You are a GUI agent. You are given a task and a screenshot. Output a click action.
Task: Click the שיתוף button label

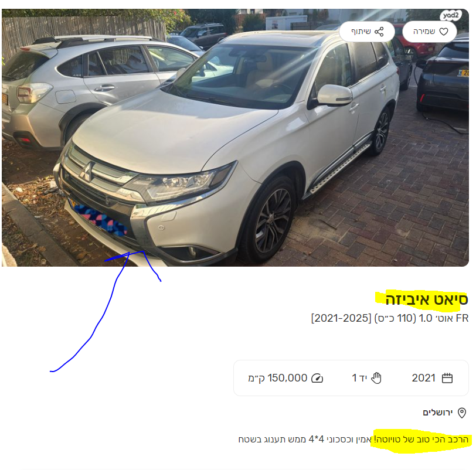[x=361, y=32]
